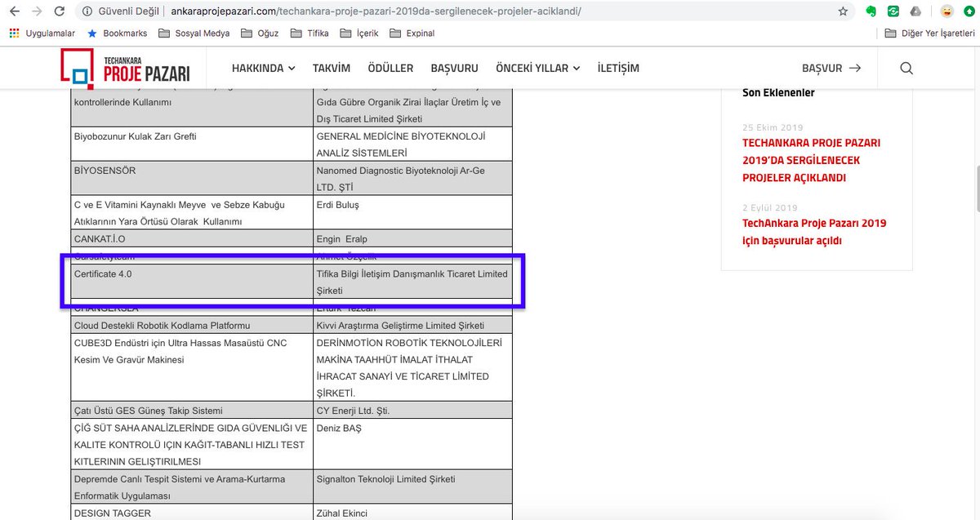
Task: Click the '25 Ekim 2019' post date
Action: (773, 127)
